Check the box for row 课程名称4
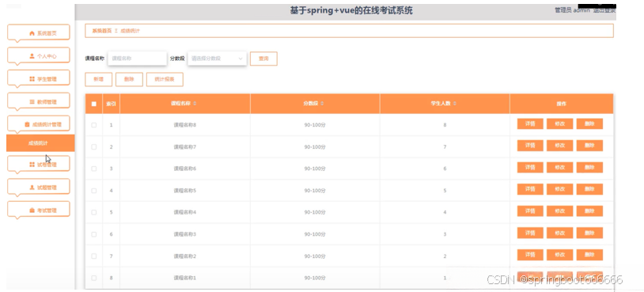 93,212
